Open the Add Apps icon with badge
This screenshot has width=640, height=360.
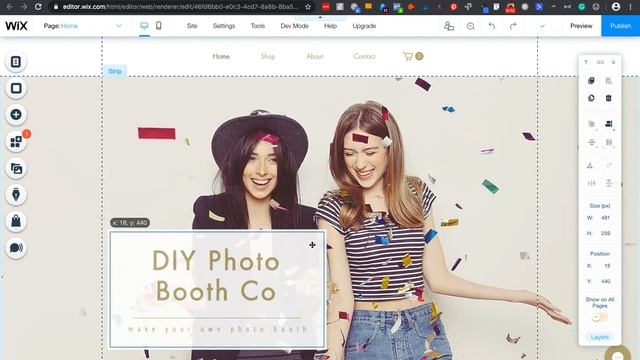16,142
